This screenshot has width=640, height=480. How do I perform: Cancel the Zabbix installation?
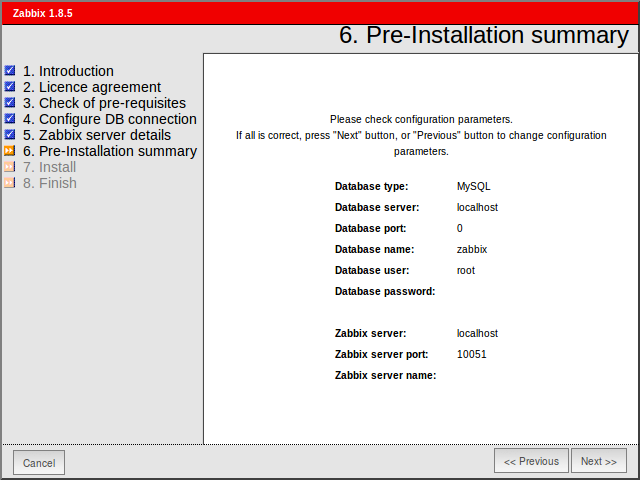(x=39, y=463)
